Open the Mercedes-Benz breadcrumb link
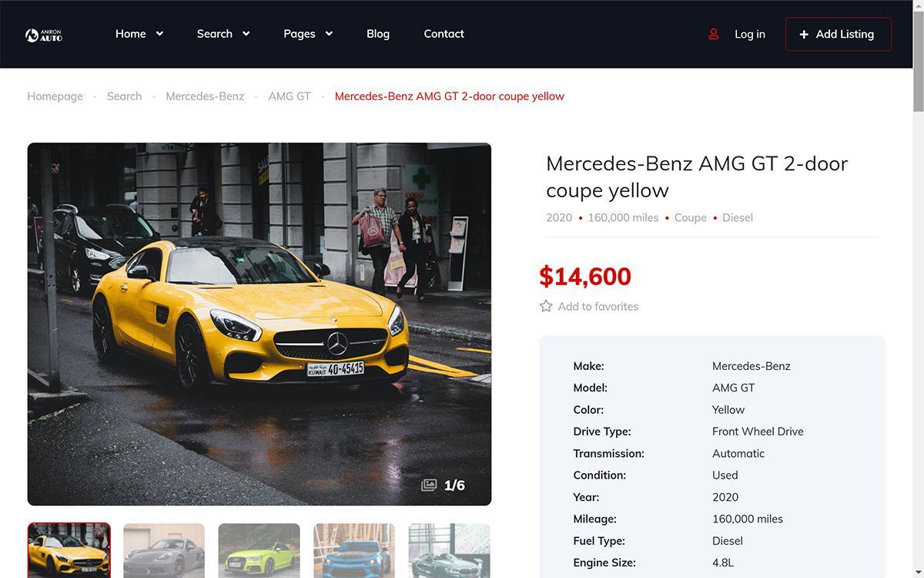This screenshot has width=924, height=578. tap(205, 96)
